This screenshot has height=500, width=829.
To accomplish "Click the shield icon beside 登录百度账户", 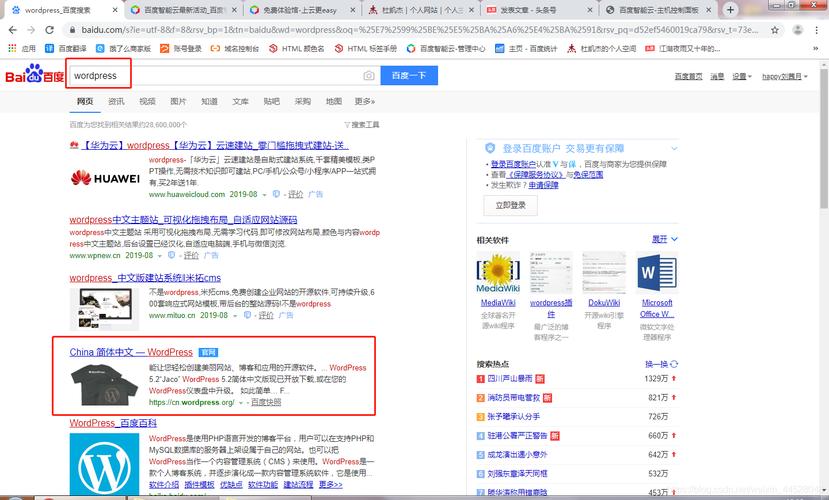I will [x=490, y=148].
